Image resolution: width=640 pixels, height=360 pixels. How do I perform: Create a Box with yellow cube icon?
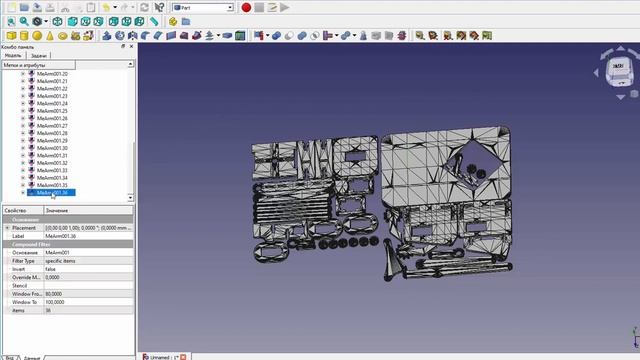11,36
